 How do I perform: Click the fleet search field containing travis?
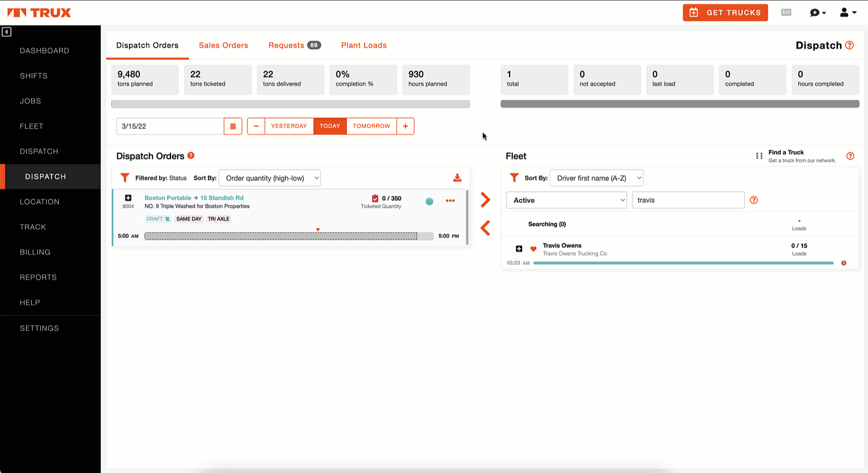pos(688,200)
